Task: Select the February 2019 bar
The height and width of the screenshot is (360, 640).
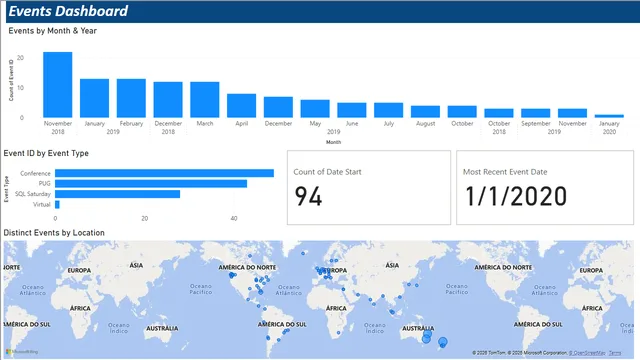Action: click(x=131, y=98)
